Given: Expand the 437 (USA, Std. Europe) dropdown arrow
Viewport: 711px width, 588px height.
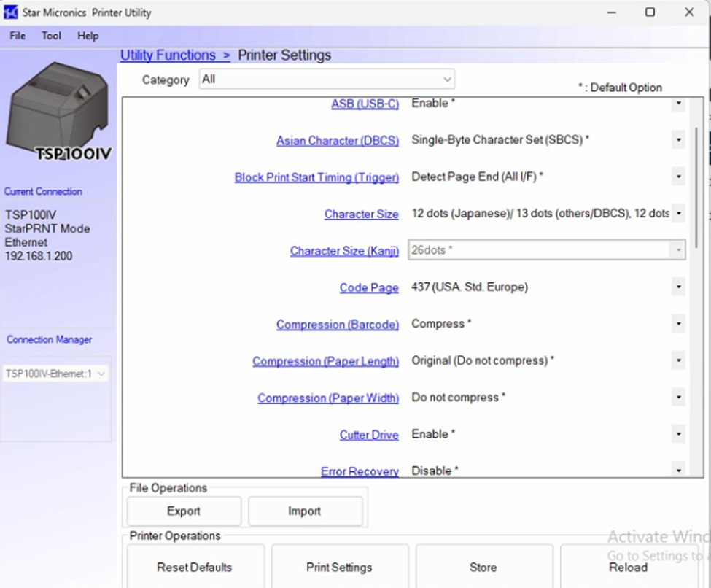Looking at the screenshot, I should click(678, 287).
